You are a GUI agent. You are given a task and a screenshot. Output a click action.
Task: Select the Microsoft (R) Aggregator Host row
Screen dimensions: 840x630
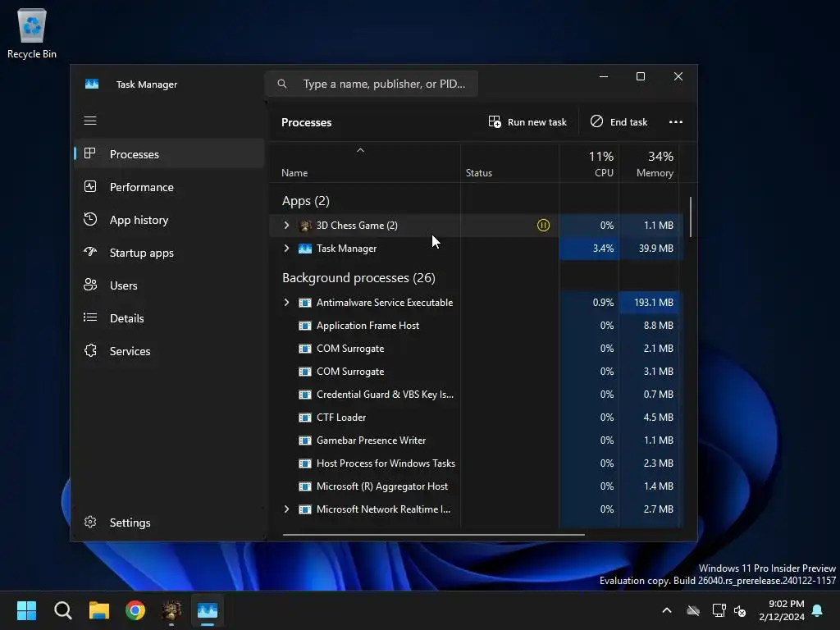pyautogui.click(x=477, y=486)
